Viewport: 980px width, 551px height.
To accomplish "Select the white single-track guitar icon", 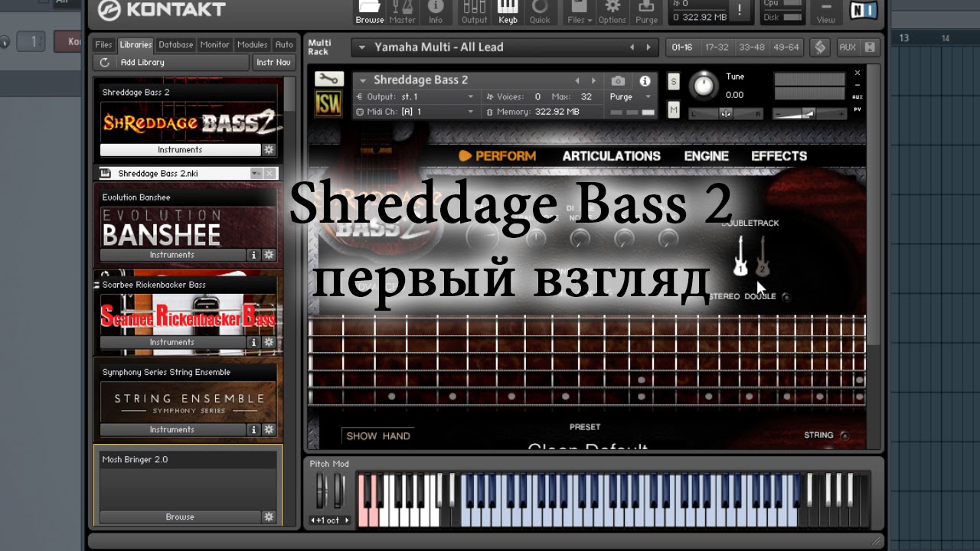I will tap(740, 256).
